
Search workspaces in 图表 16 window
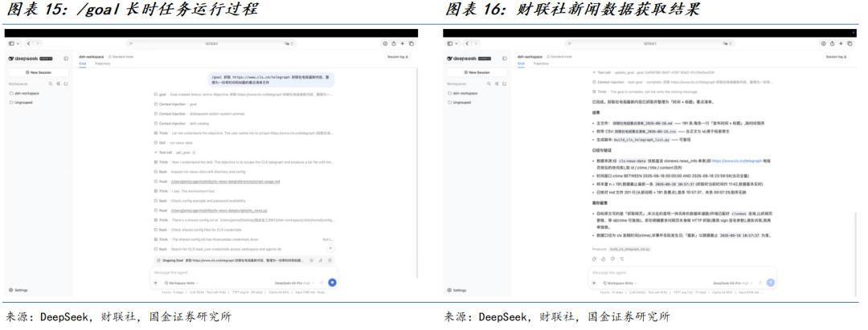click(x=489, y=84)
